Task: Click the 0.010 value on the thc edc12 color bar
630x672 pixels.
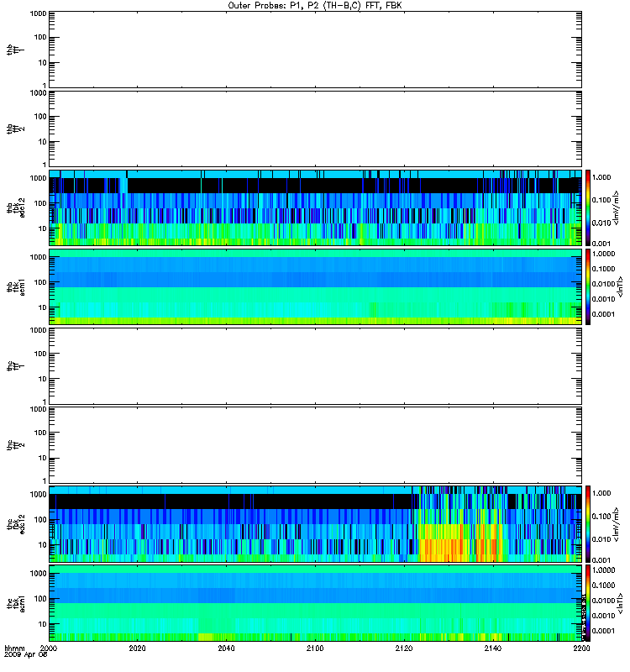Action: (x=601, y=539)
